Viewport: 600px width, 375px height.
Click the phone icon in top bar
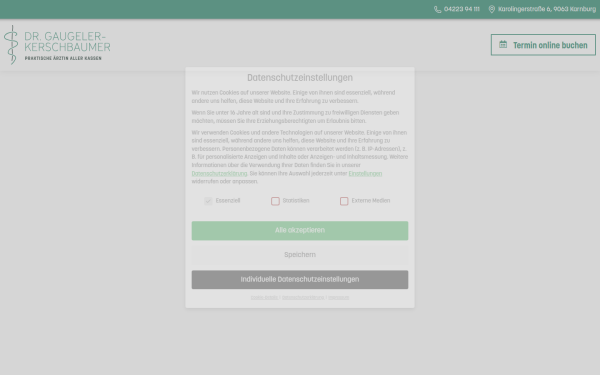(x=437, y=9)
